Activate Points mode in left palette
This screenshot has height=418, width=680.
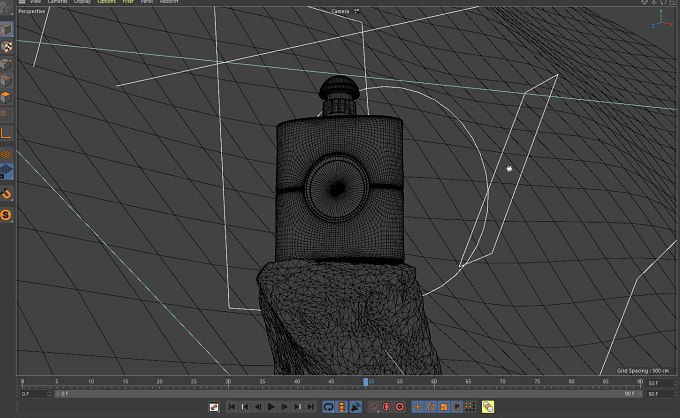tap(7, 64)
